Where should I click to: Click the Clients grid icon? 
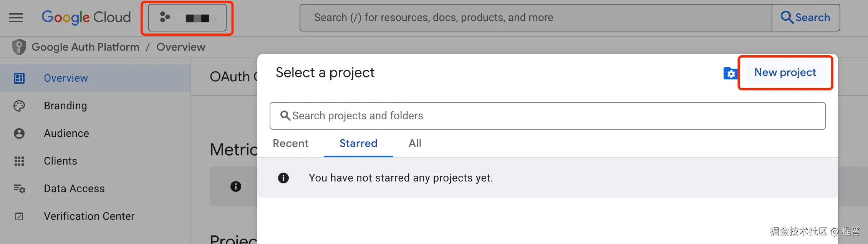pyautogui.click(x=19, y=161)
